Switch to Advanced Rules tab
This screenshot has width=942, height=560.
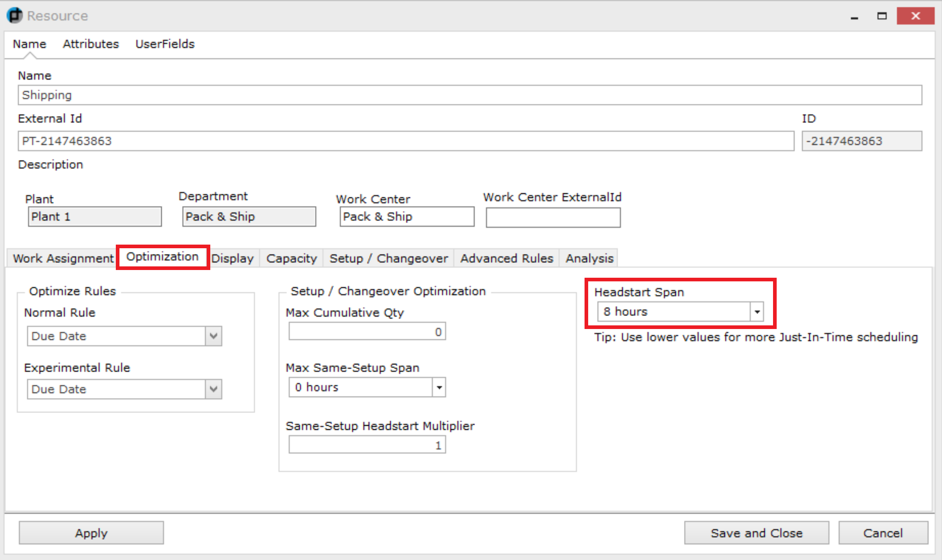point(507,258)
